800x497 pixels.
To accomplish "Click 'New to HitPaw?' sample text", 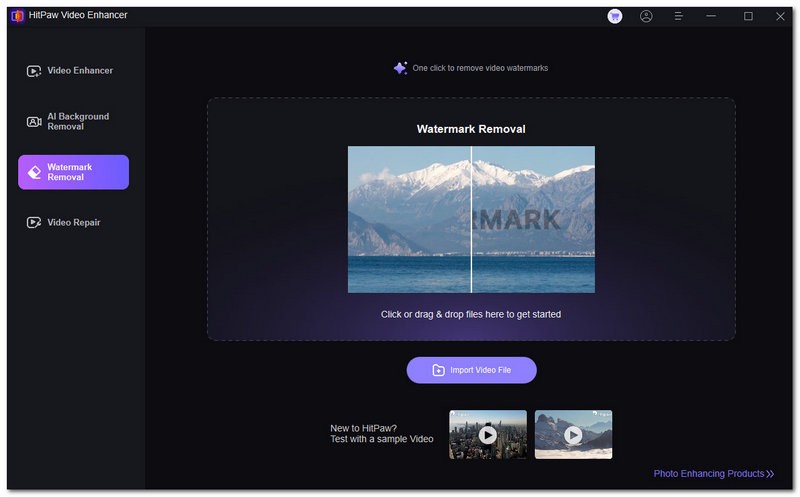I will click(x=363, y=428).
